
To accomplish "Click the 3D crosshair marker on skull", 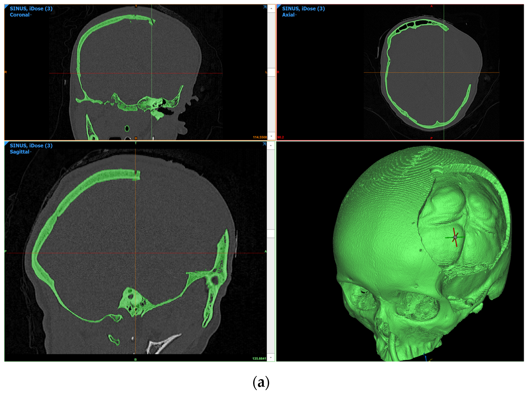I will pos(455,237).
